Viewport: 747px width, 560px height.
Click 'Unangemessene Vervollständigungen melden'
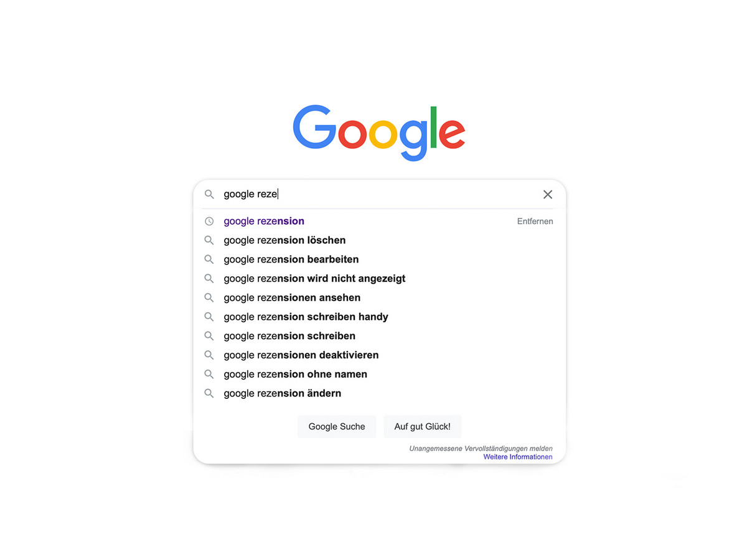click(x=481, y=448)
